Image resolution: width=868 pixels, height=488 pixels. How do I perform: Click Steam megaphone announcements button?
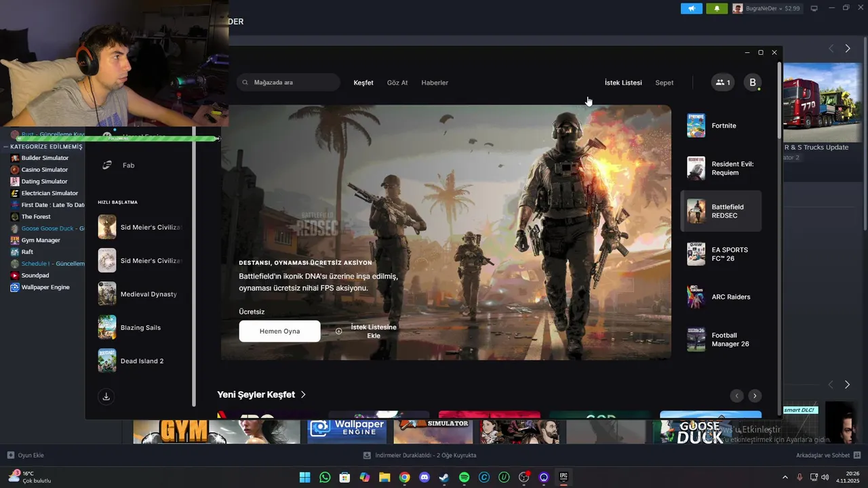692,8
